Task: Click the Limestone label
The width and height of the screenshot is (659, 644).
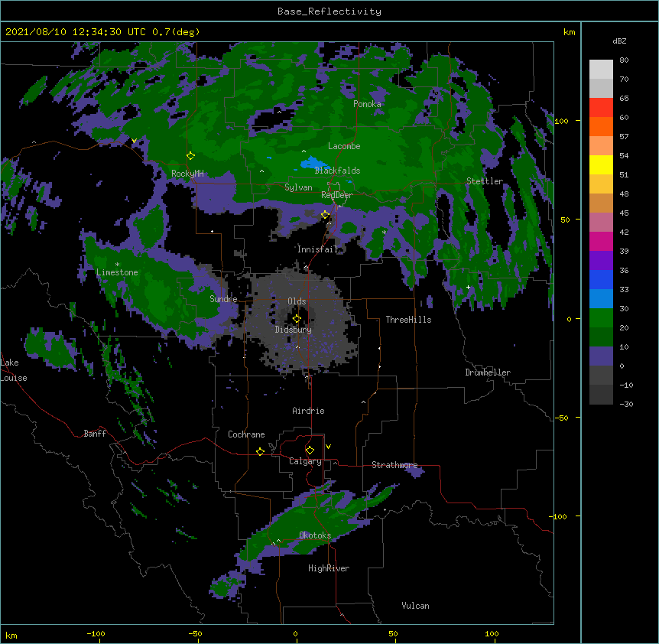Action: (117, 272)
